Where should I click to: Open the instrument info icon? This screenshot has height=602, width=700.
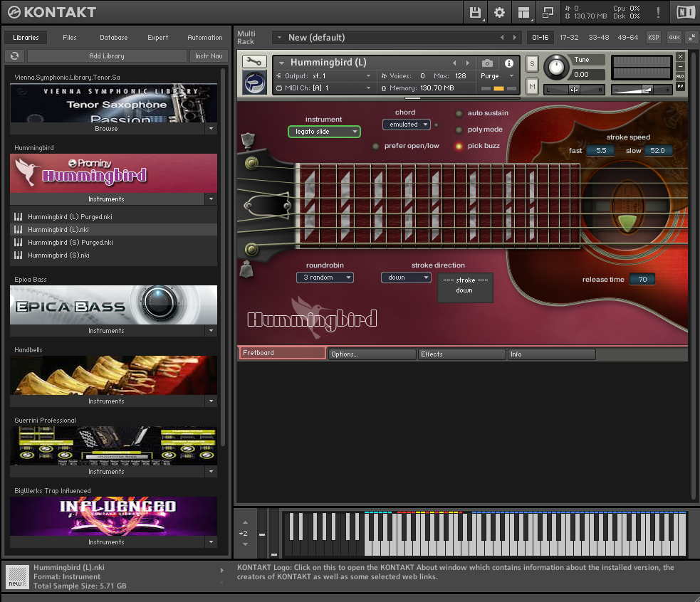pyautogui.click(x=509, y=63)
